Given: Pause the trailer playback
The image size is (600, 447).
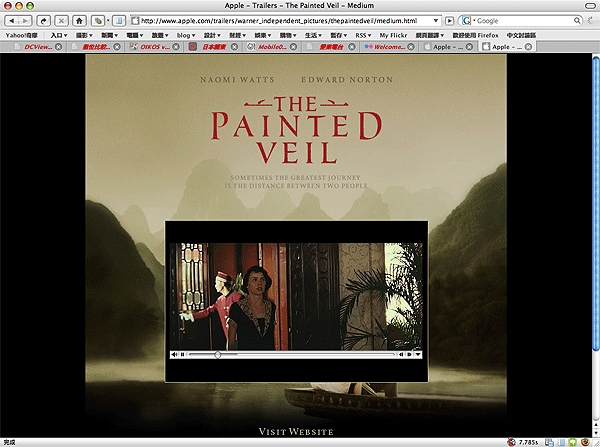Looking at the screenshot, I should coord(183,354).
